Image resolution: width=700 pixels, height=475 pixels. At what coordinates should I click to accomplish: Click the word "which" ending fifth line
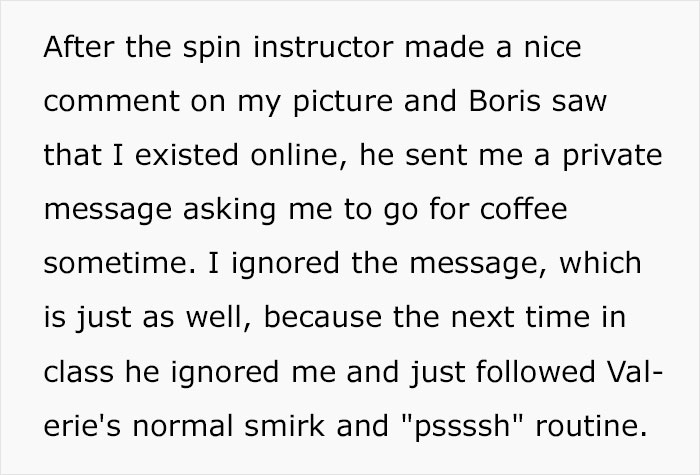[x=600, y=263]
